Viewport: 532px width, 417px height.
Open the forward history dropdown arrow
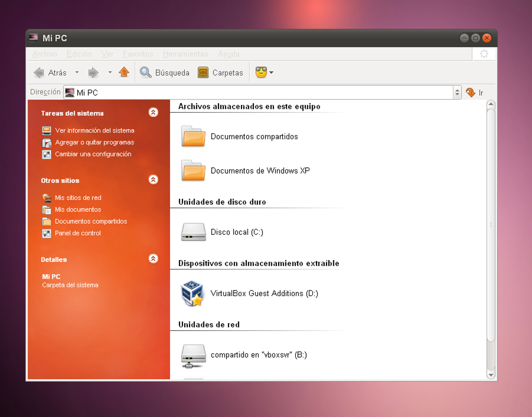coord(110,72)
